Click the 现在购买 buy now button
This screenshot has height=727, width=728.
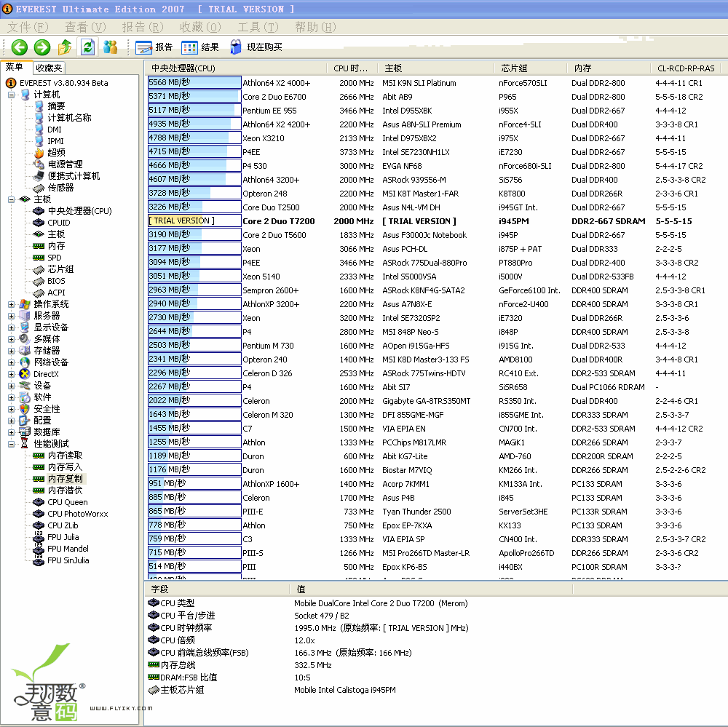tap(256, 47)
